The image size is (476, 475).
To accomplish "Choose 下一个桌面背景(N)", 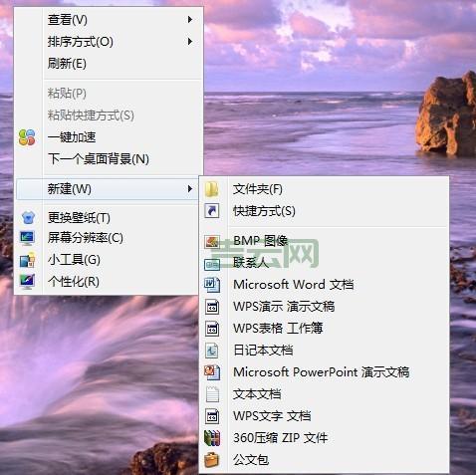I will coord(109,159).
